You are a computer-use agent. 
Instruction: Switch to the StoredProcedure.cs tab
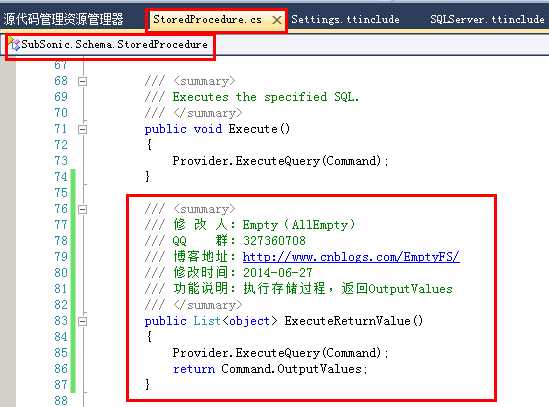tap(208, 20)
